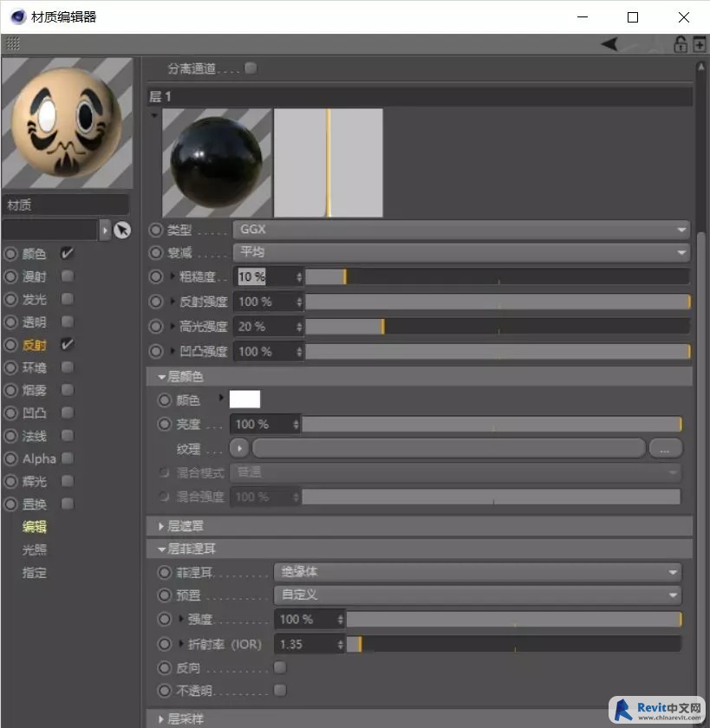Select the 烟雾 channel label
710x728 pixels.
[35, 391]
